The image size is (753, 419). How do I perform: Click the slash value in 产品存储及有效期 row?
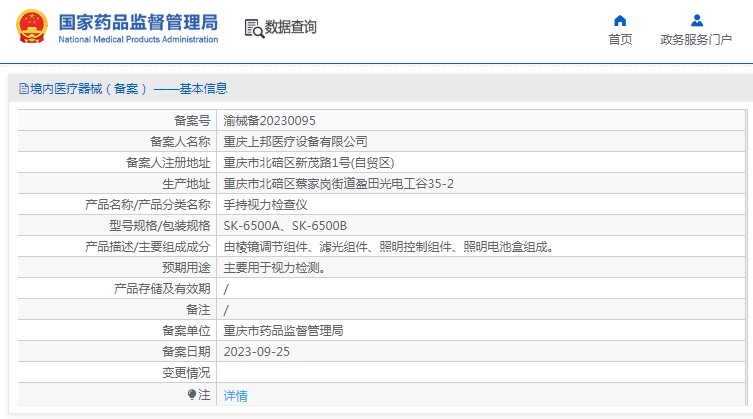point(226,289)
